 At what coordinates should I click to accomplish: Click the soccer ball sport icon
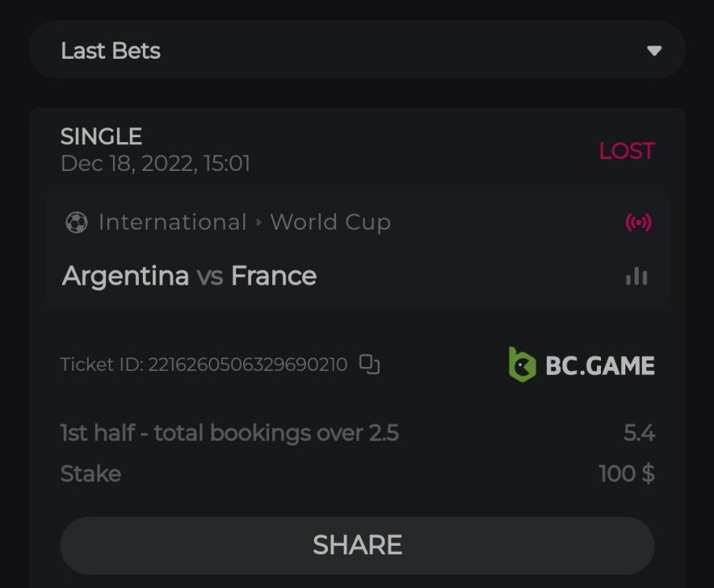pos(76,223)
